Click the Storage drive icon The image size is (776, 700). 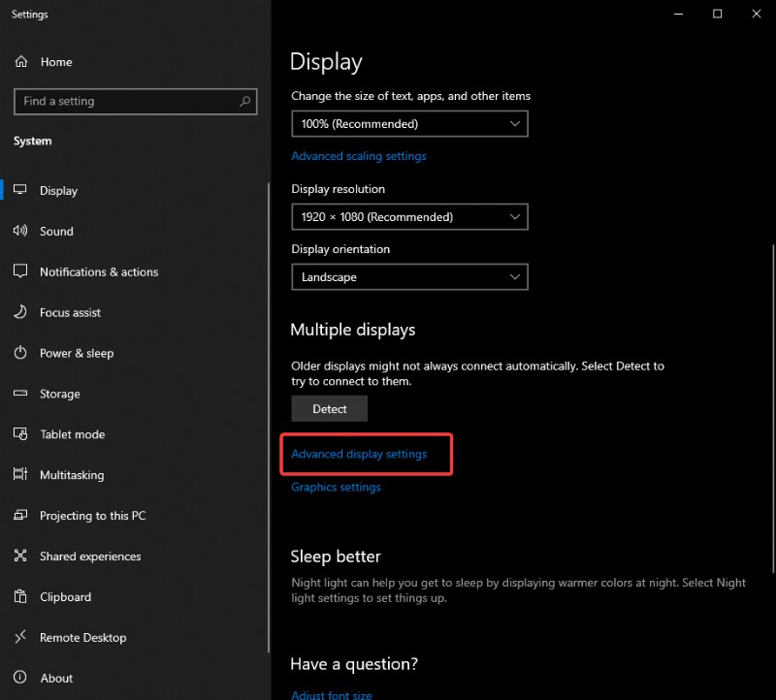[20, 395]
